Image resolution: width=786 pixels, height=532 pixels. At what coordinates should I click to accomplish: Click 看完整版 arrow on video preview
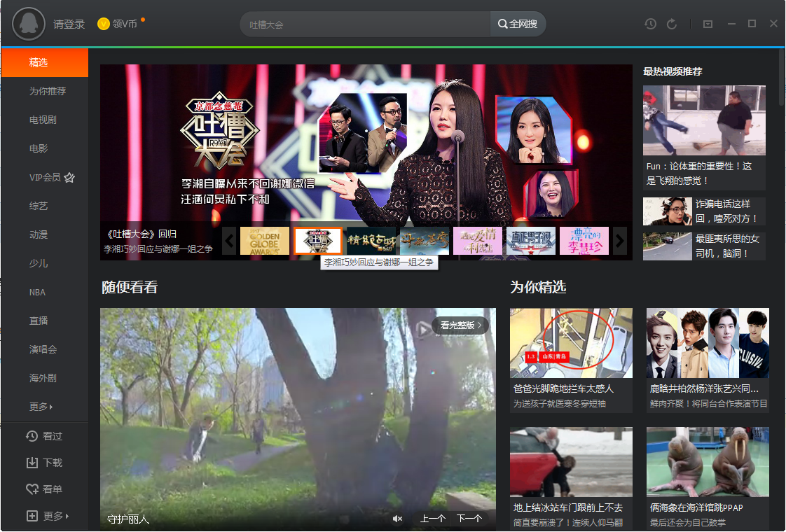(461, 325)
